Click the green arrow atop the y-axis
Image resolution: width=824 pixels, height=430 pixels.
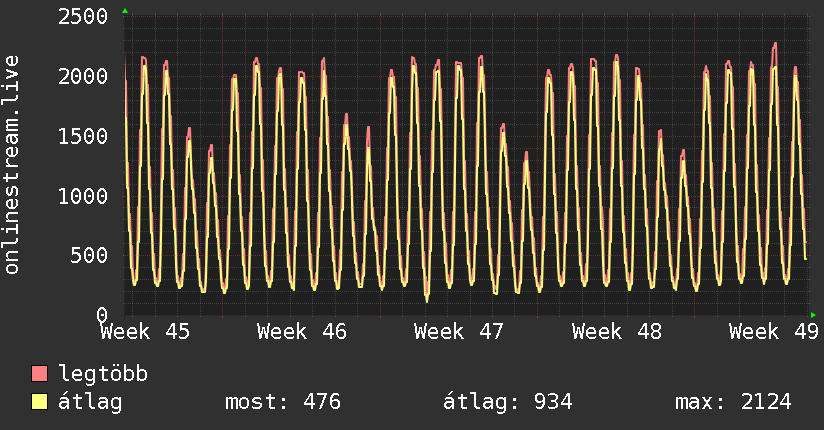click(x=125, y=11)
